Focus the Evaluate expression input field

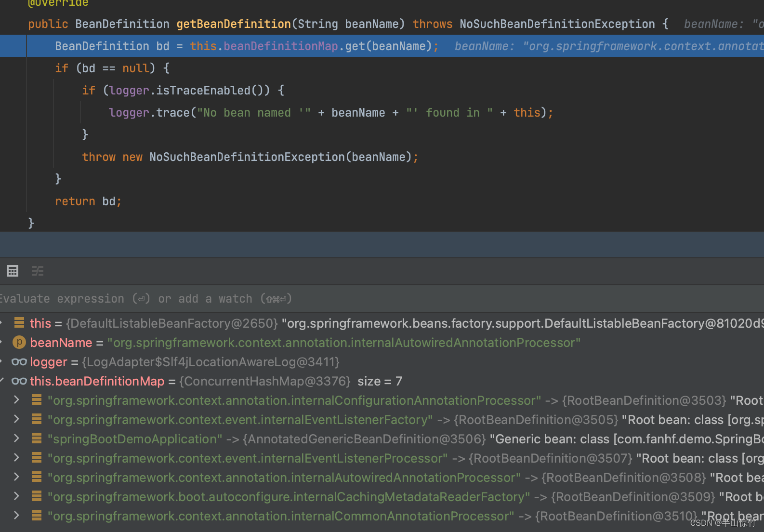coord(382,299)
